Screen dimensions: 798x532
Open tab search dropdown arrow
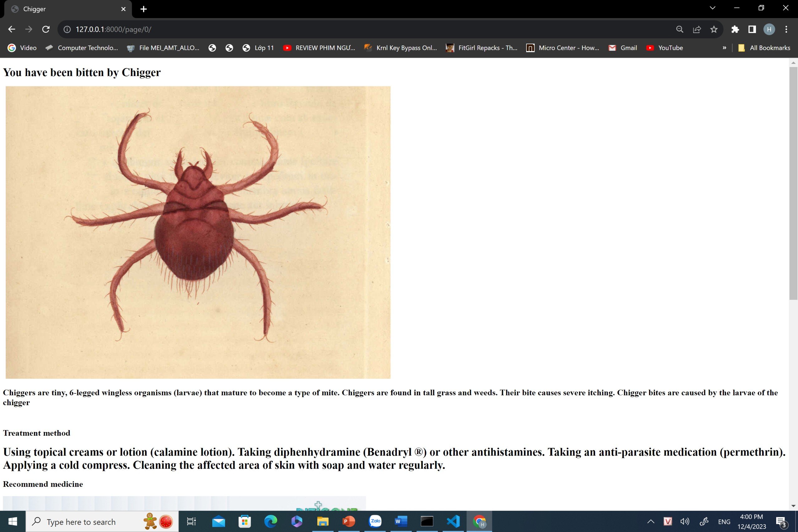pyautogui.click(x=713, y=8)
